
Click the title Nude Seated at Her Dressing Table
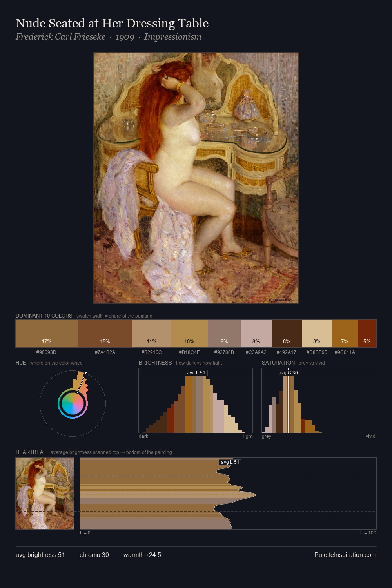tap(112, 23)
